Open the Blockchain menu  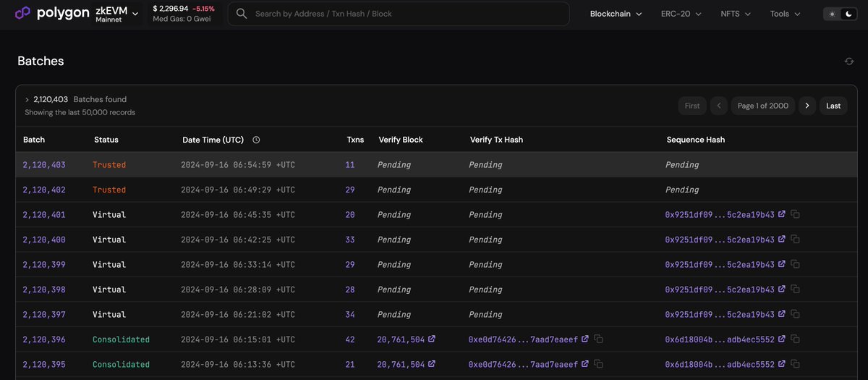click(x=616, y=14)
